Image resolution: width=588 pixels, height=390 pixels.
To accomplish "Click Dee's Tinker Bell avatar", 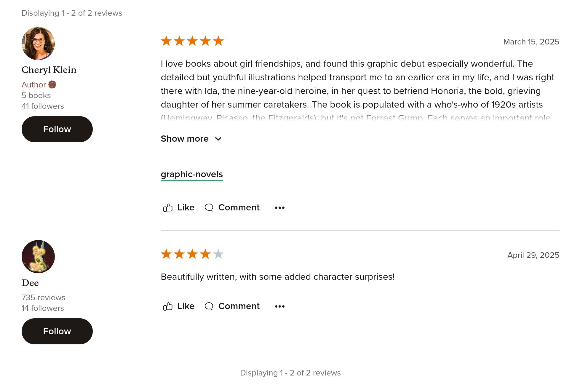I will [38, 257].
